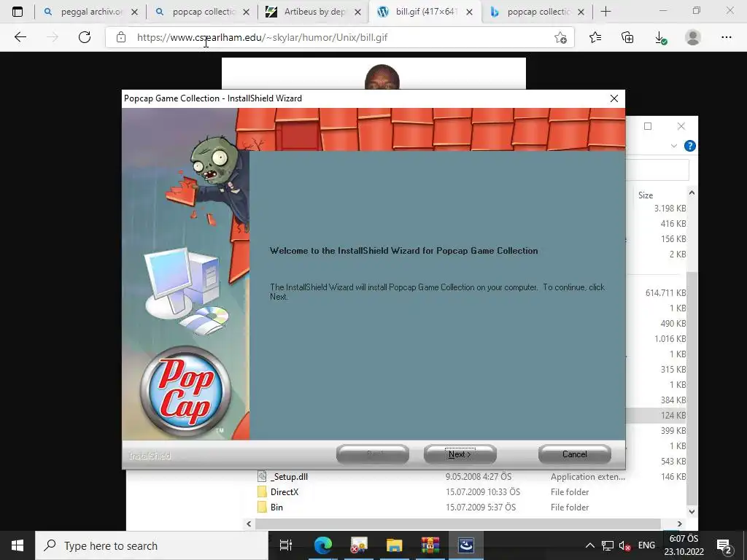Close the peggal archiv.or tab

click(134, 12)
